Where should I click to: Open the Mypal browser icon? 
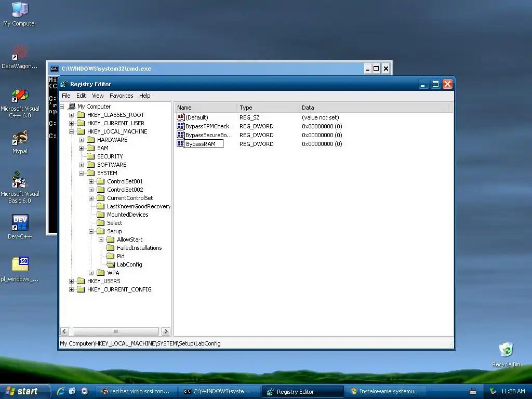20,138
